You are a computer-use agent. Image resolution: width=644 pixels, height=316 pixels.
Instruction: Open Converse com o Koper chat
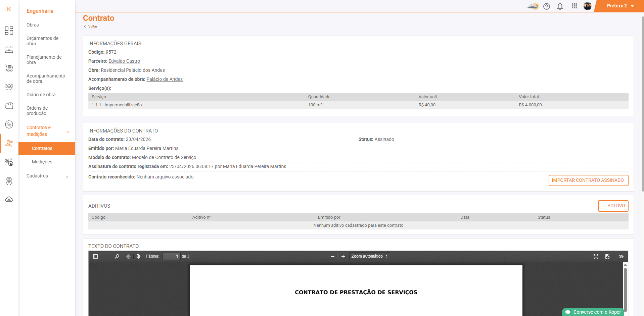point(593,312)
